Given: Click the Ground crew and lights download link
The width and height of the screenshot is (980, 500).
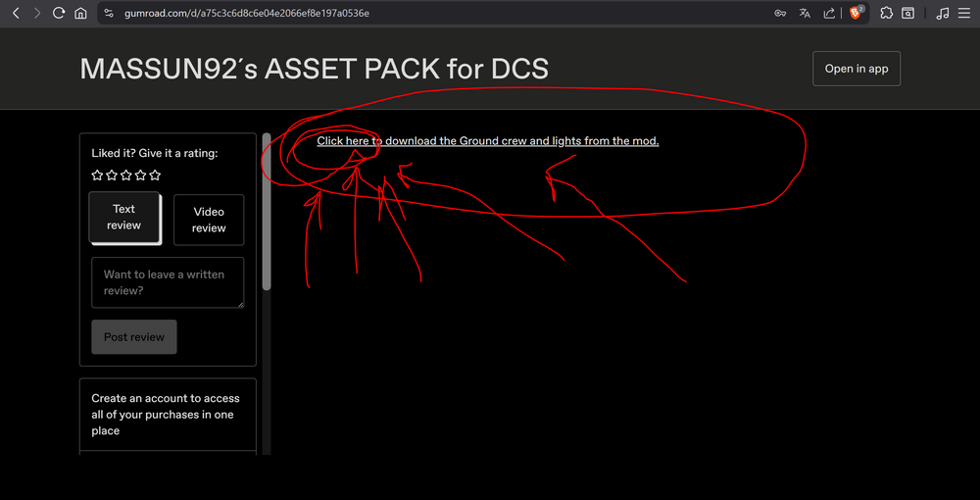Looking at the screenshot, I should 487,141.
